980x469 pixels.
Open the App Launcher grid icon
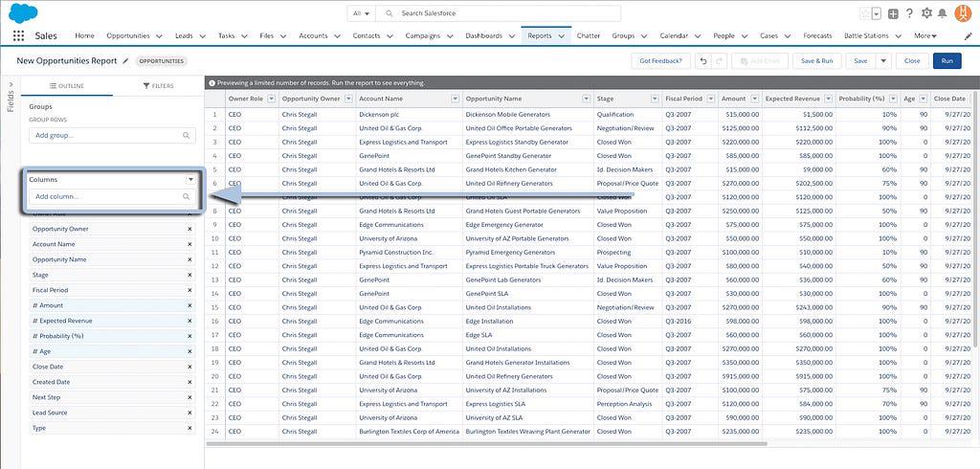click(19, 35)
